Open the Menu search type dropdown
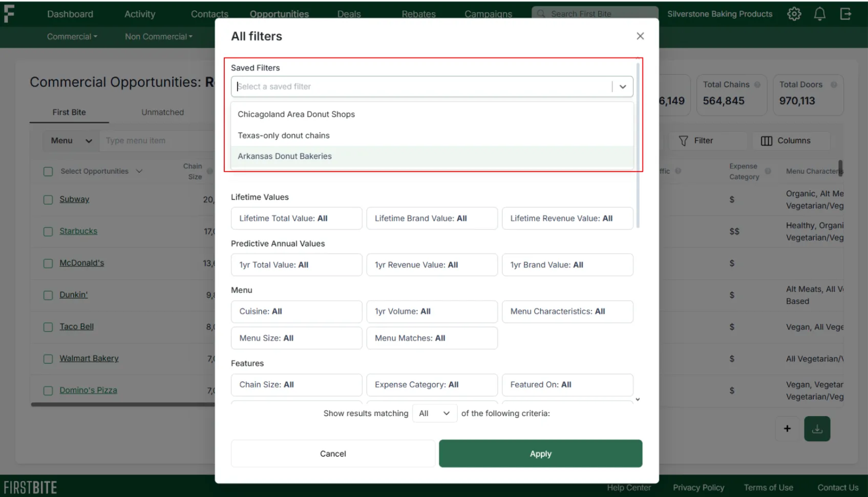The width and height of the screenshot is (868, 497). pos(71,140)
